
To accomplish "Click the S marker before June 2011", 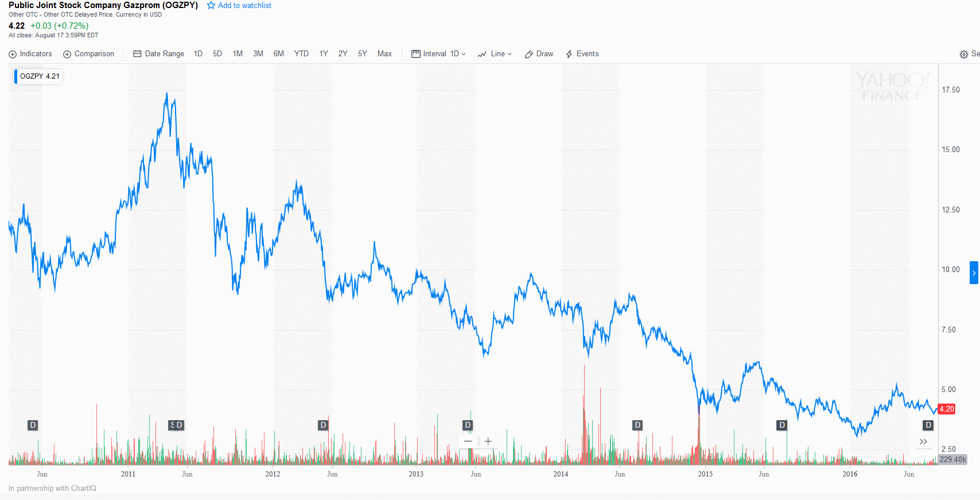I will [172, 425].
